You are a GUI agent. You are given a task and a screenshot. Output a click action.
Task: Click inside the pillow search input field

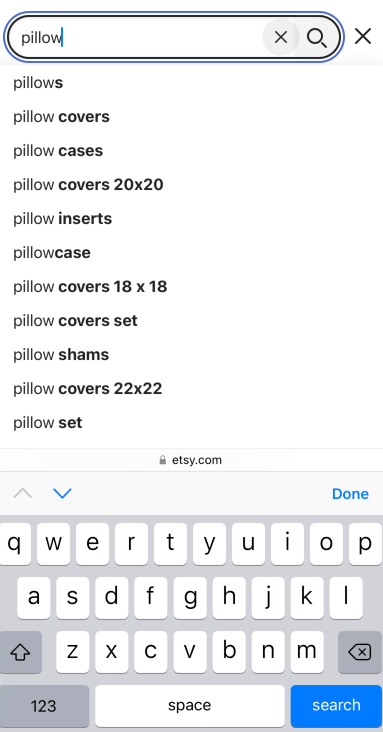pos(140,37)
